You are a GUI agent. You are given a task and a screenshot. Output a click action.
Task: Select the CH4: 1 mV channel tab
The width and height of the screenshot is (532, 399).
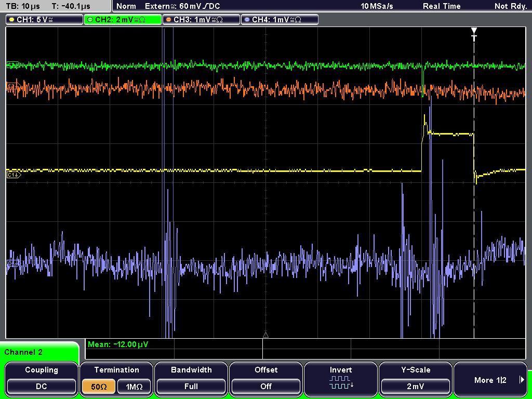pyautogui.click(x=280, y=20)
